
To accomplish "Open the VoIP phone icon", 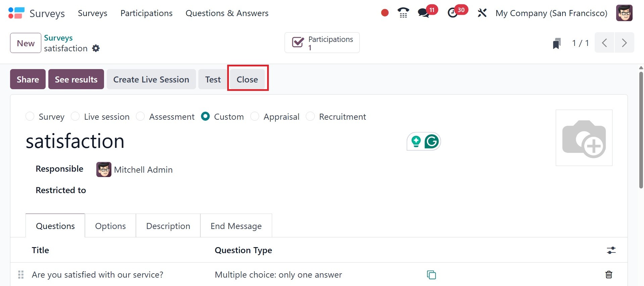I will click(403, 13).
